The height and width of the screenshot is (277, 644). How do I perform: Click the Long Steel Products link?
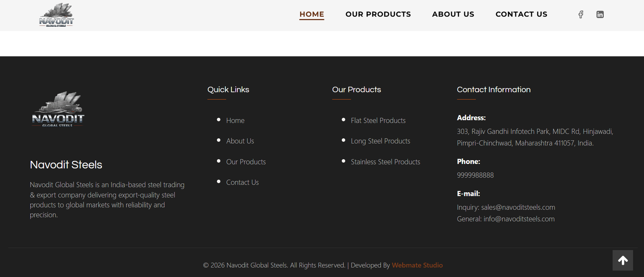(x=380, y=141)
